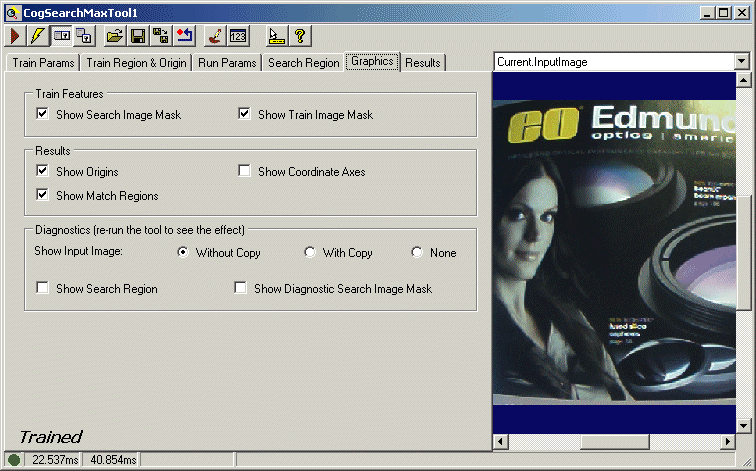Toggle the local image display icon
The height and width of the screenshot is (471, 756).
click(x=61, y=36)
